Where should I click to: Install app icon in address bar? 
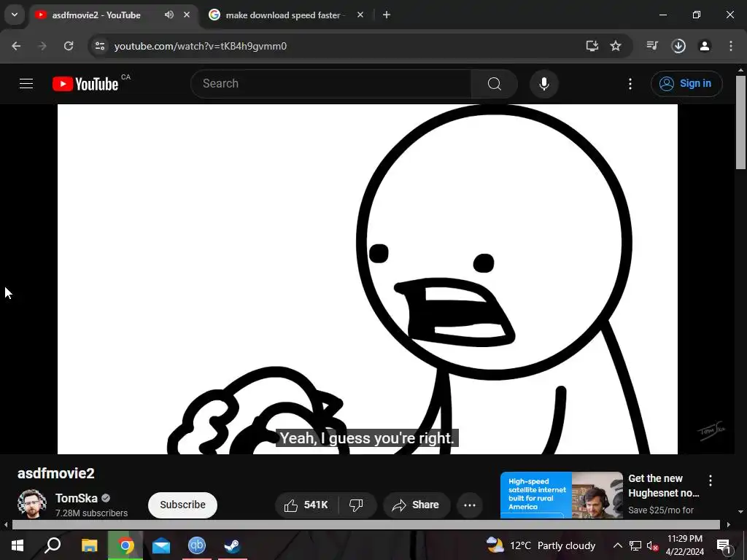click(x=592, y=46)
